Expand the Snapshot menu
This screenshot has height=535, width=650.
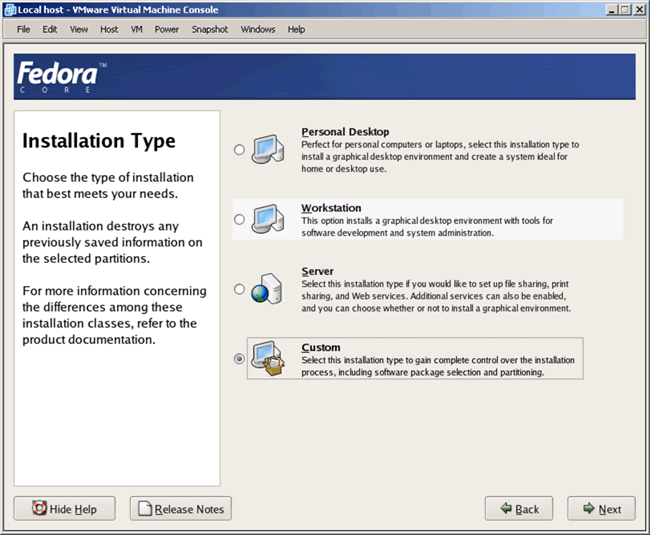click(210, 29)
